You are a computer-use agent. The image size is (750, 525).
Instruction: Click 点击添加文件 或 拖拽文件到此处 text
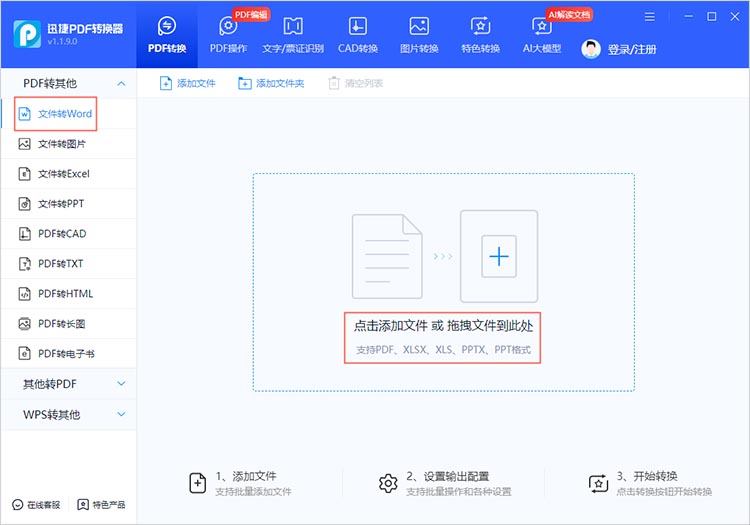(443, 326)
